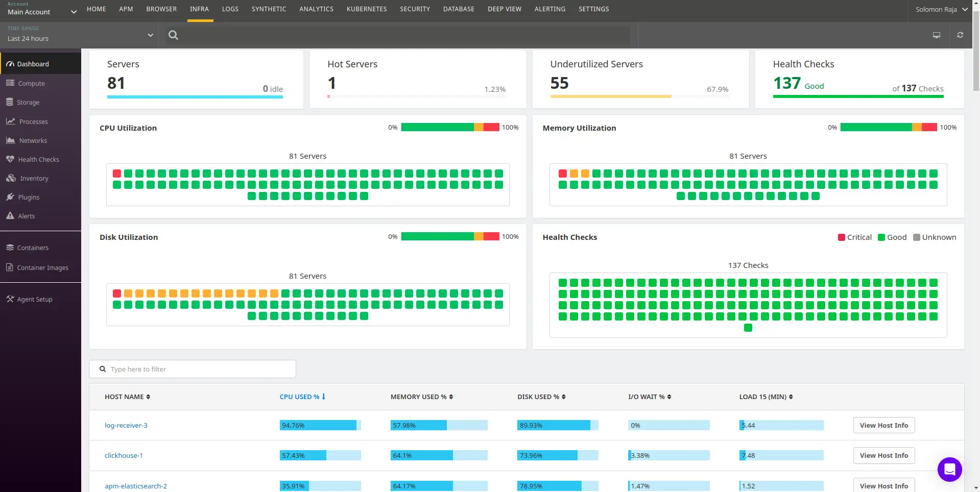980x492 pixels.
Task: Click View Host Info for clickhouse-1
Action: pos(883,455)
